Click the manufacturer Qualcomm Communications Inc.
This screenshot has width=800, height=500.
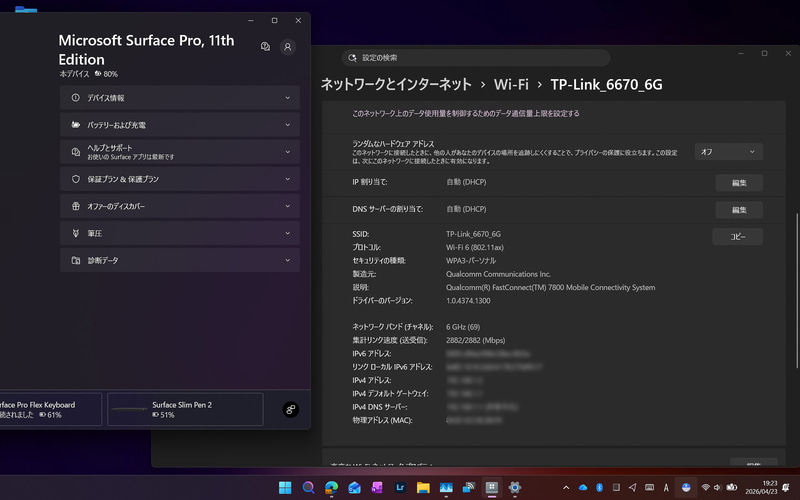(498, 274)
